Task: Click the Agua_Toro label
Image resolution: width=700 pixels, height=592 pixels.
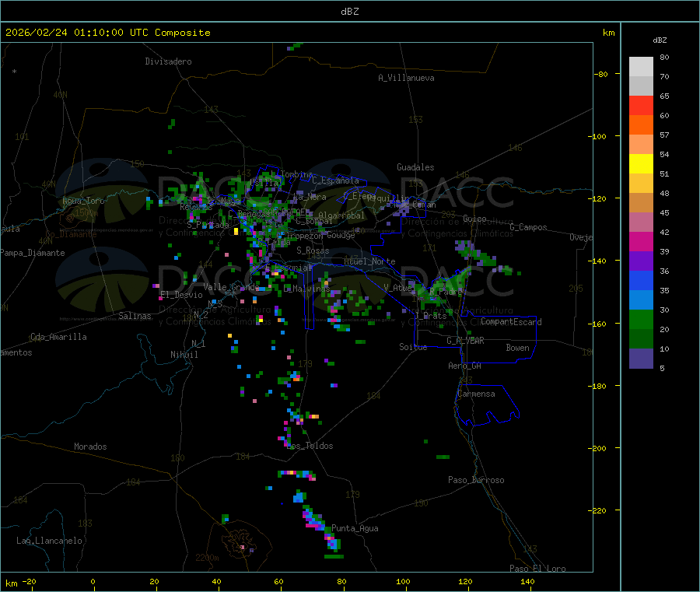Action: point(83,201)
